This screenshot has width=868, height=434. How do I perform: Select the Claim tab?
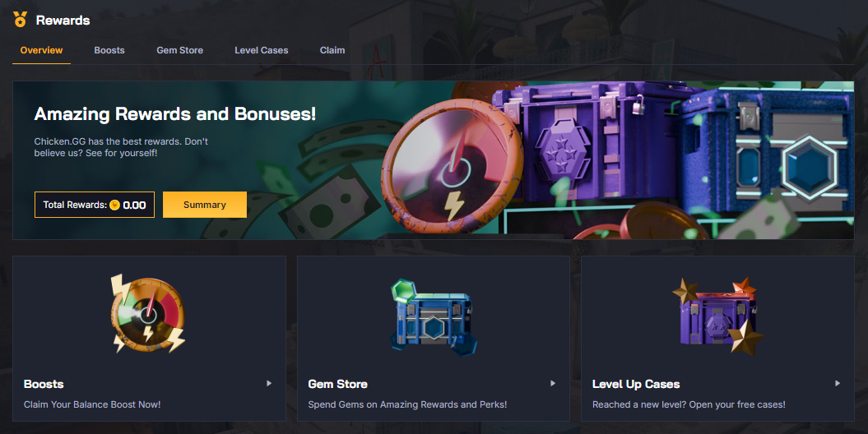[332, 50]
